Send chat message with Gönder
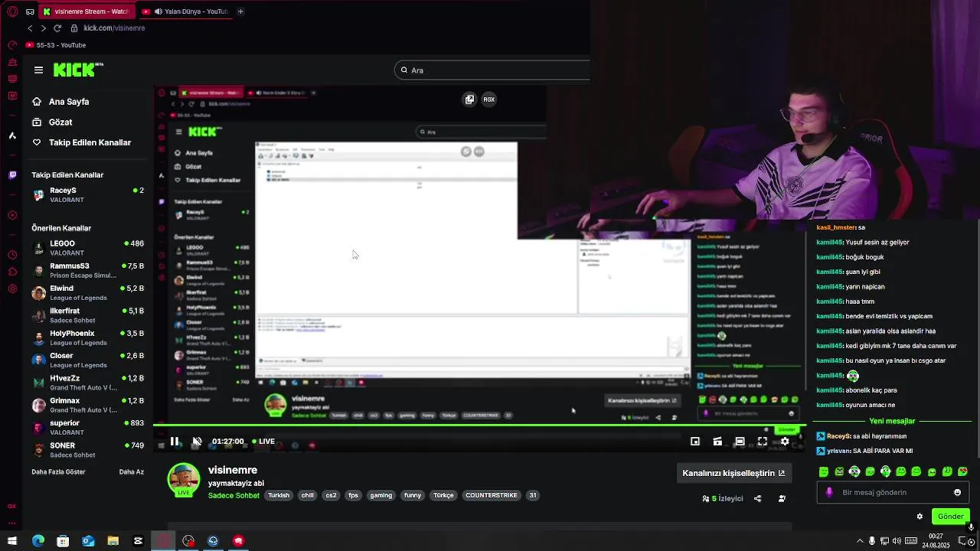The height and width of the screenshot is (551, 980). [950, 517]
